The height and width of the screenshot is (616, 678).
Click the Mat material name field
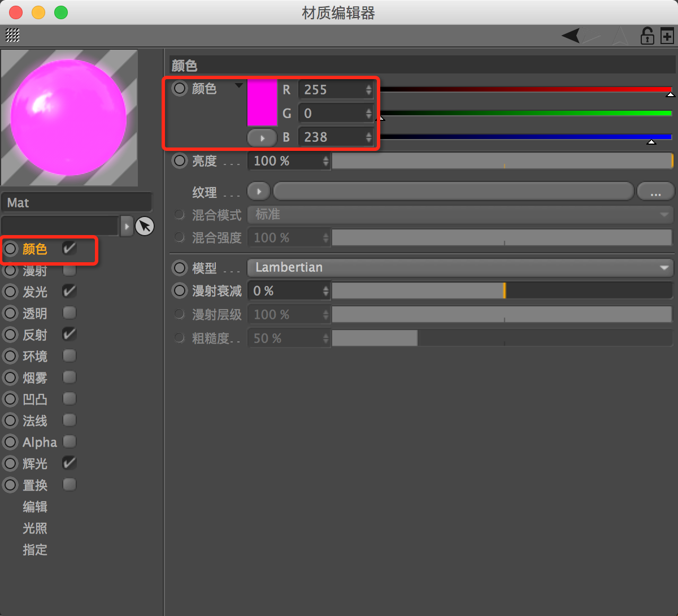point(77,203)
